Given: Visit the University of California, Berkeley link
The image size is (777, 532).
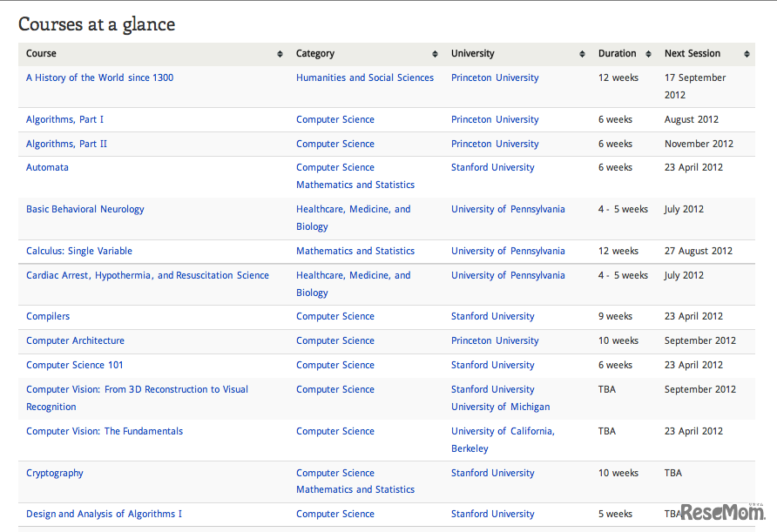Looking at the screenshot, I should (503, 431).
